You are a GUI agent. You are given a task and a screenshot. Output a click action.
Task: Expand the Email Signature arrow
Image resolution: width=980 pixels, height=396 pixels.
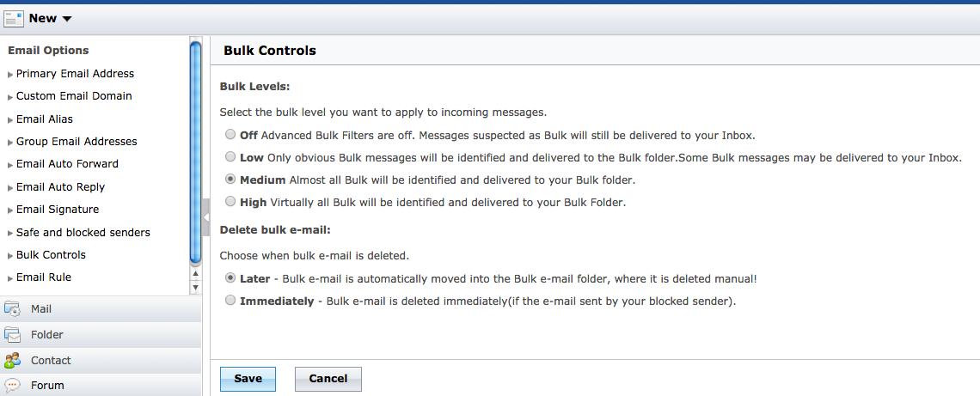pyautogui.click(x=10, y=210)
